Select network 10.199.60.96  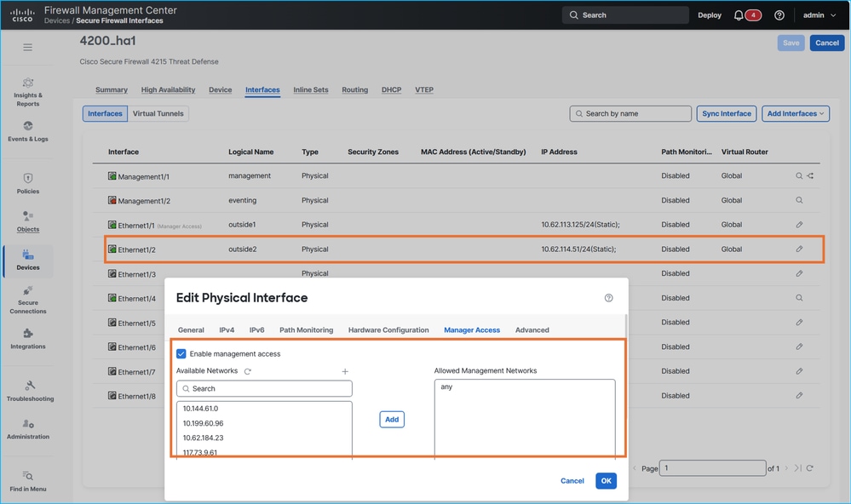click(x=203, y=423)
